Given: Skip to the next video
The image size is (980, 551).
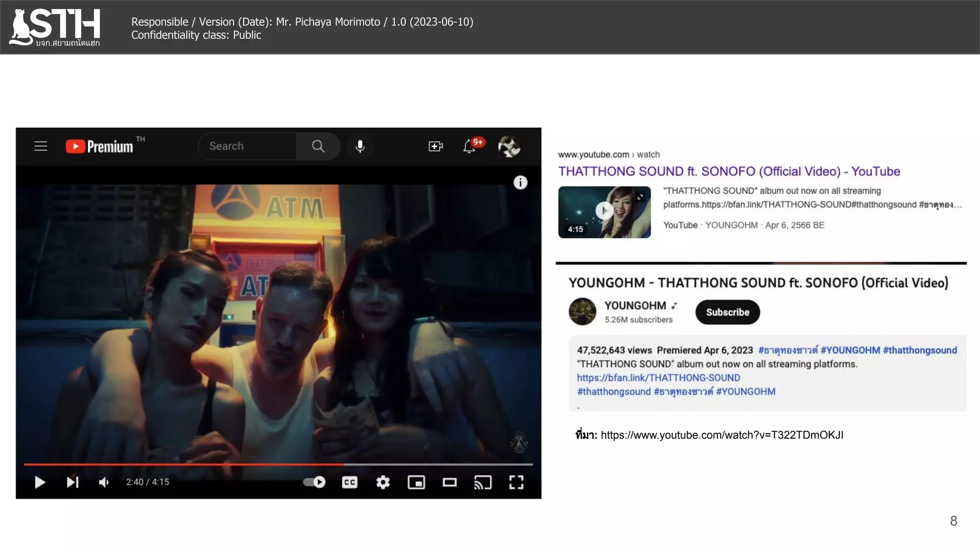Looking at the screenshot, I should (72, 482).
